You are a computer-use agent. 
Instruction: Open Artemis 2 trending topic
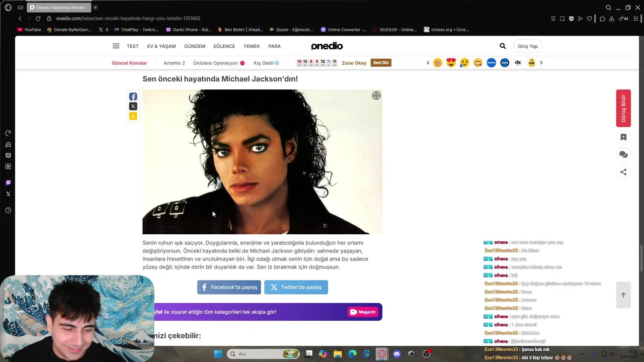[x=174, y=63]
